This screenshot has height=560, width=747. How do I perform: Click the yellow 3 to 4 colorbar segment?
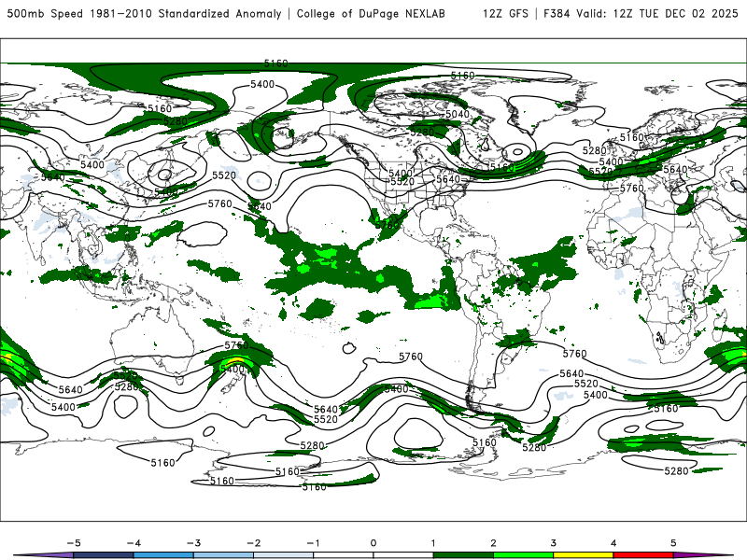click(x=583, y=555)
